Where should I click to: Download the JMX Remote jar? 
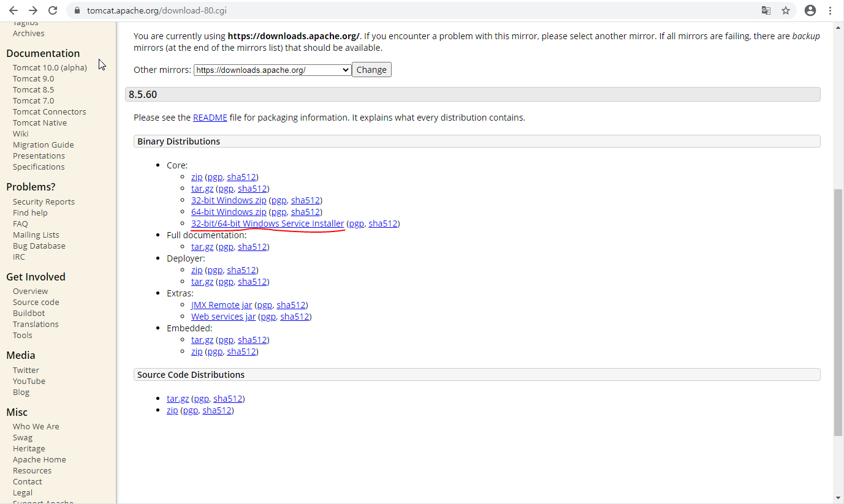pyautogui.click(x=221, y=305)
